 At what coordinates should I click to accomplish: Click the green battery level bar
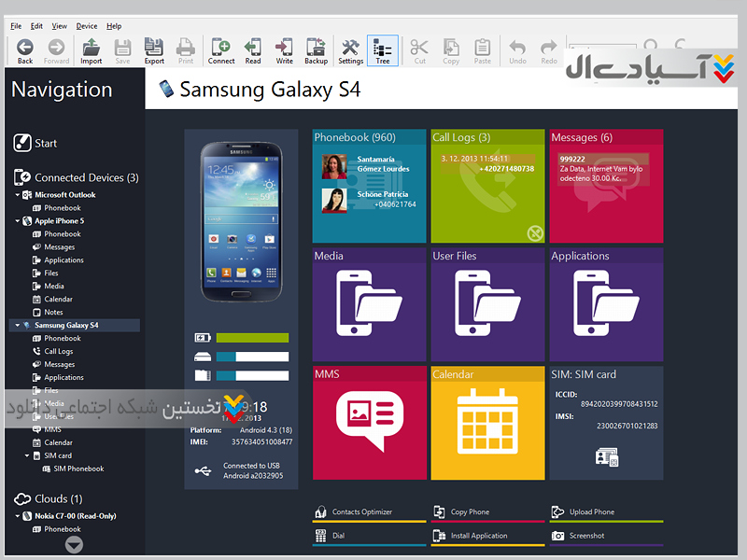[x=252, y=338]
